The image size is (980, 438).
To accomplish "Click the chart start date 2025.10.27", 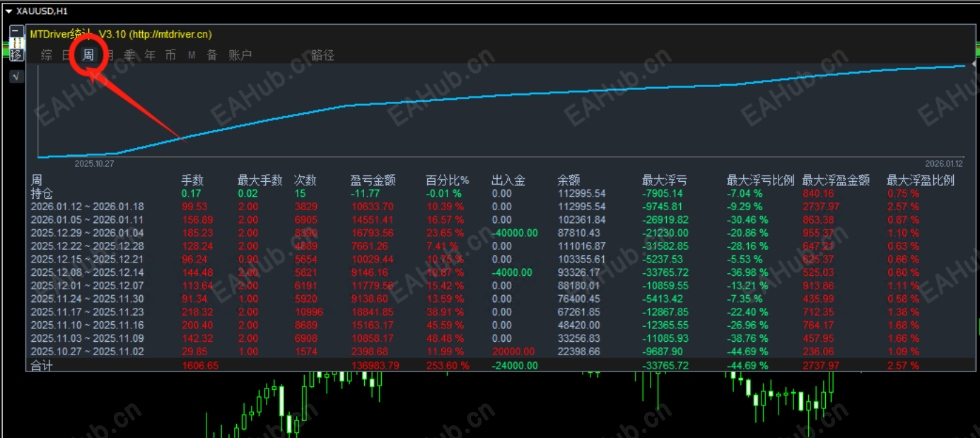I will coord(94,163).
